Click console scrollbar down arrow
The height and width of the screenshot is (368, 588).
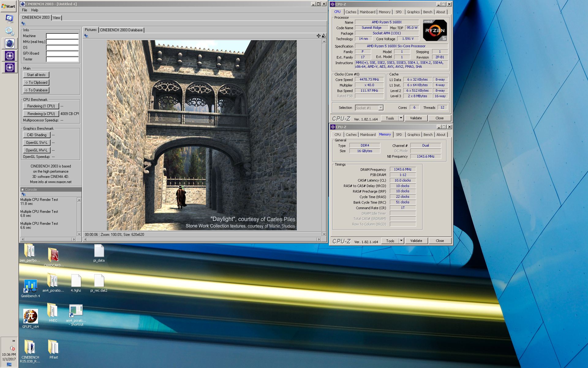(79, 234)
